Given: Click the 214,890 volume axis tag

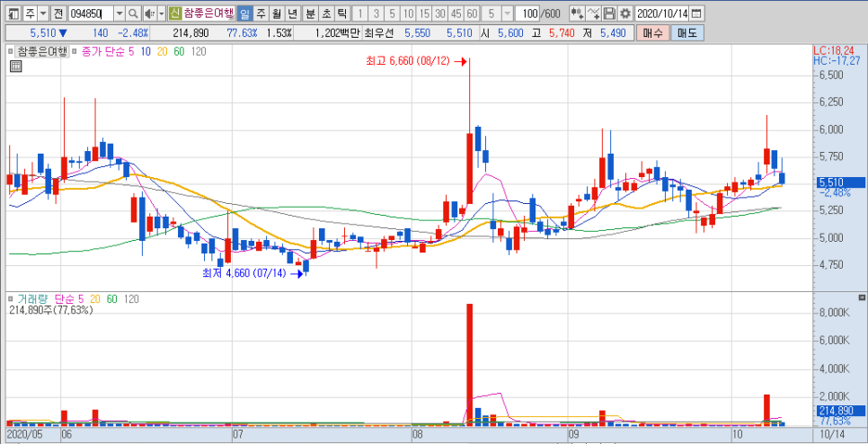Looking at the screenshot, I should point(840,411).
